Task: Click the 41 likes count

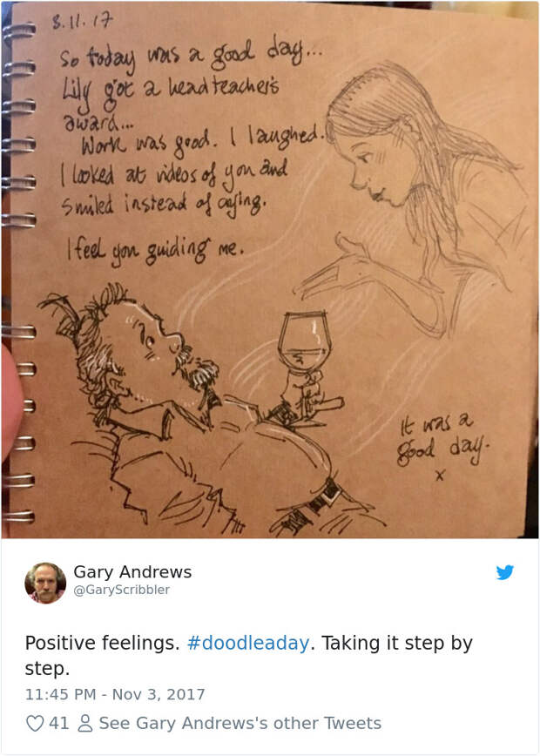Action: click(x=59, y=723)
